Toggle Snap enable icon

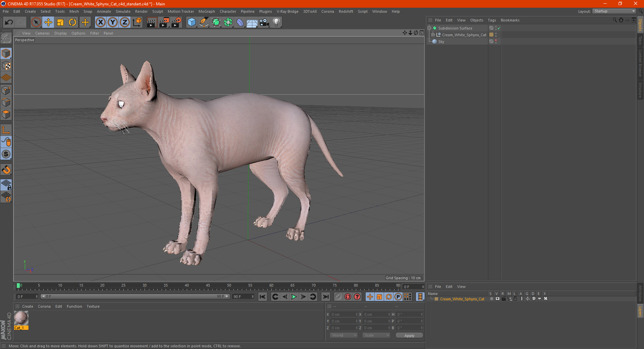point(6,169)
